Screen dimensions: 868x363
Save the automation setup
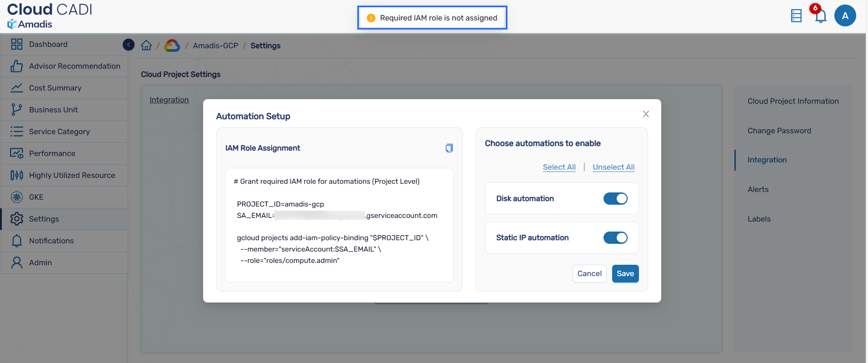coord(625,273)
